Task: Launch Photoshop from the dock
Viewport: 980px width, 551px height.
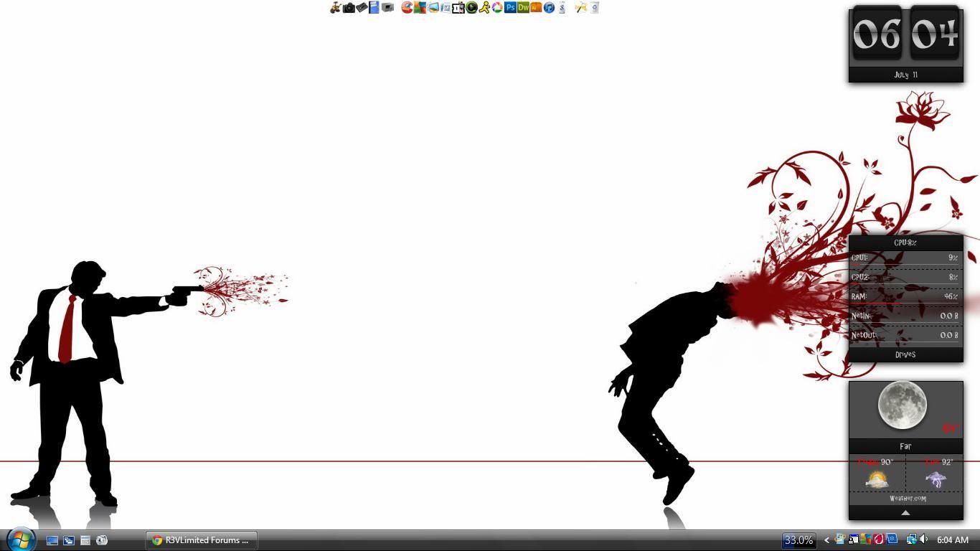Action: 510,8
